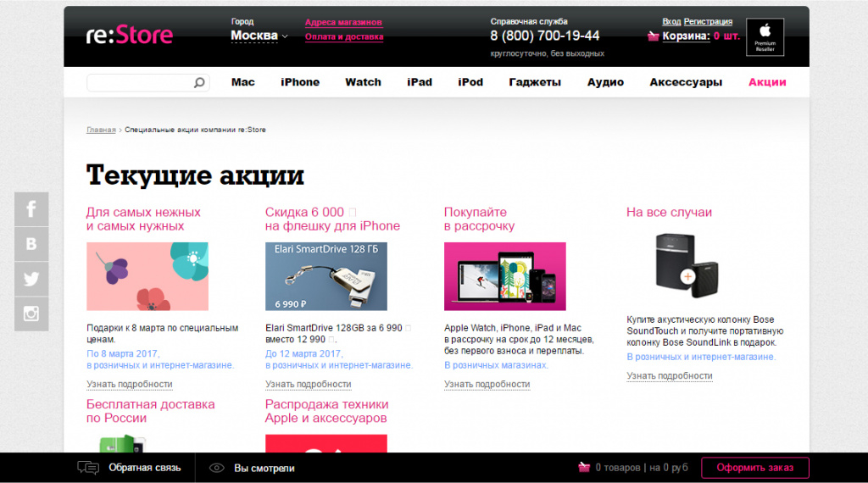Open the iPhone menu

300,82
